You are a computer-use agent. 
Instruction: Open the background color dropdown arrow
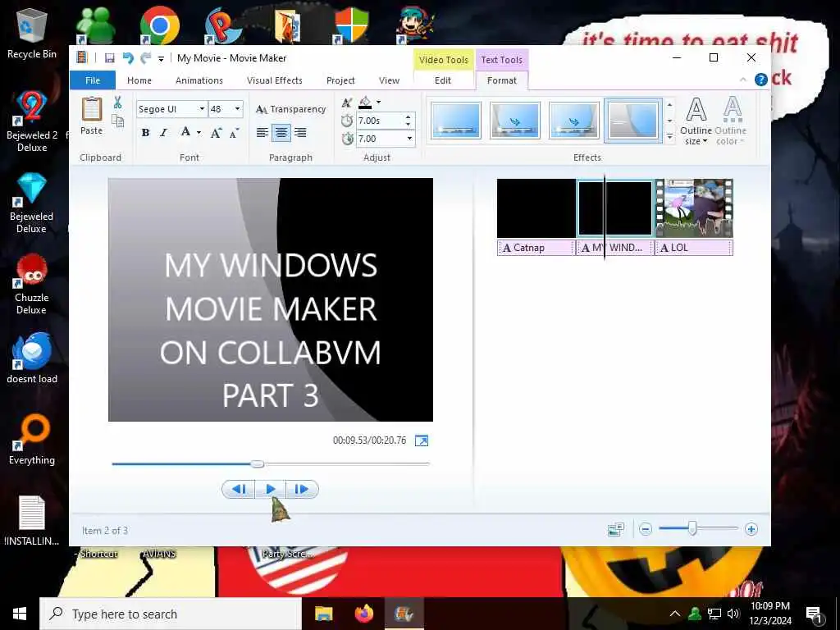point(378,102)
